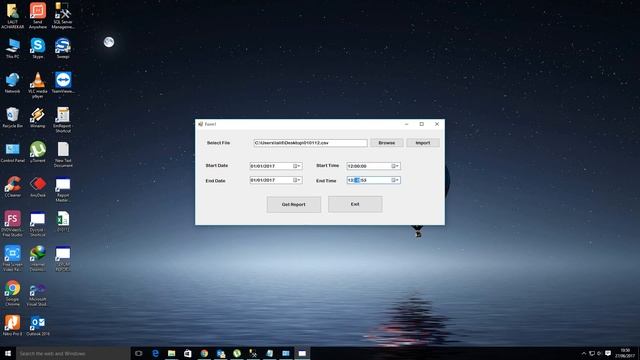Select the CCleaner desktop icon

(x=13, y=187)
